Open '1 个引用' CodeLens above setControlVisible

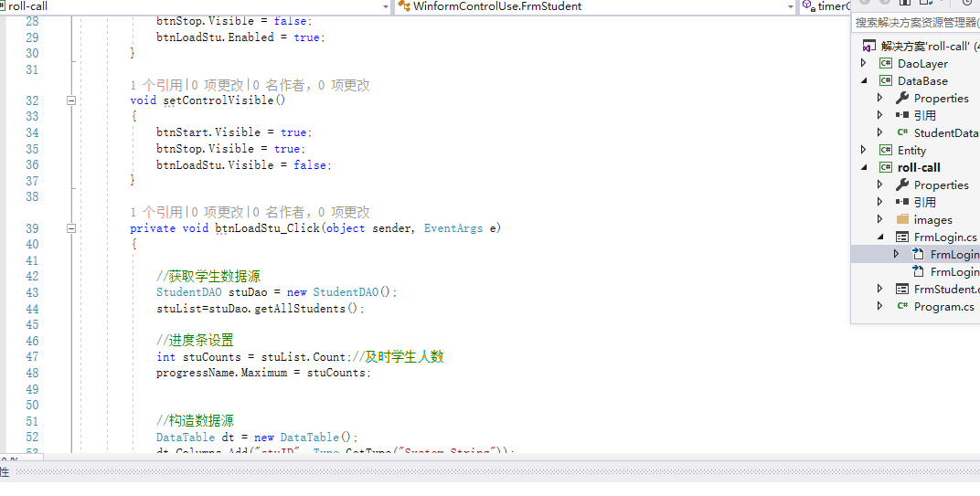coord(156,85)
